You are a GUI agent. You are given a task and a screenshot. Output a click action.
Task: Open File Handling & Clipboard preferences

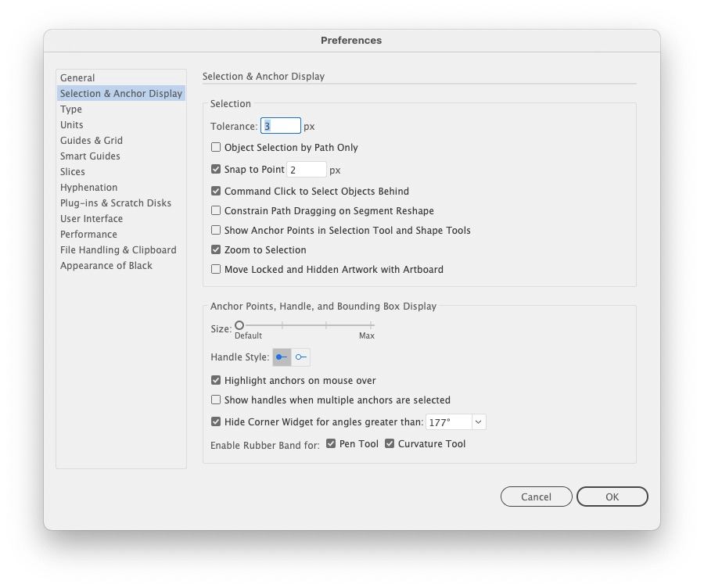pos(120,250)
